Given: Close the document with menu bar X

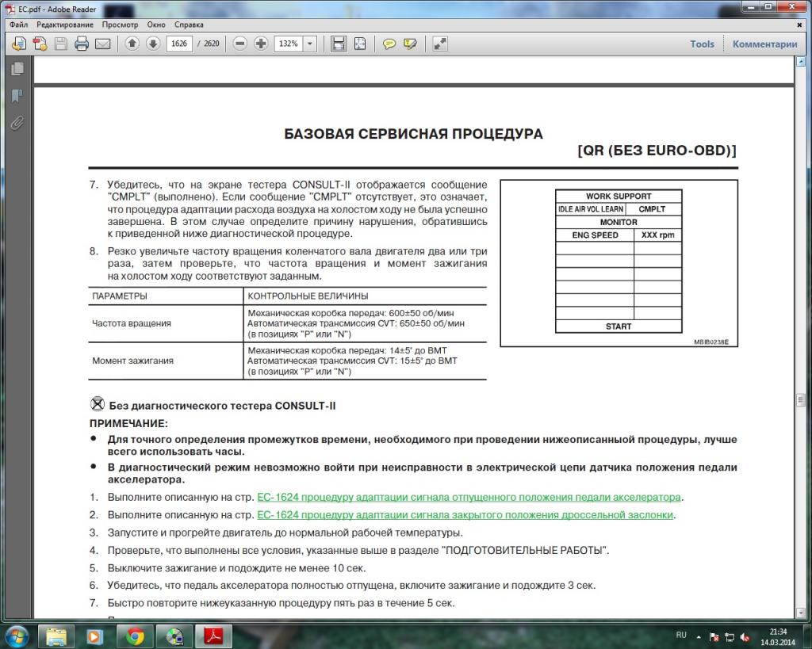Looking at the screenshot, I should [799, 25].
